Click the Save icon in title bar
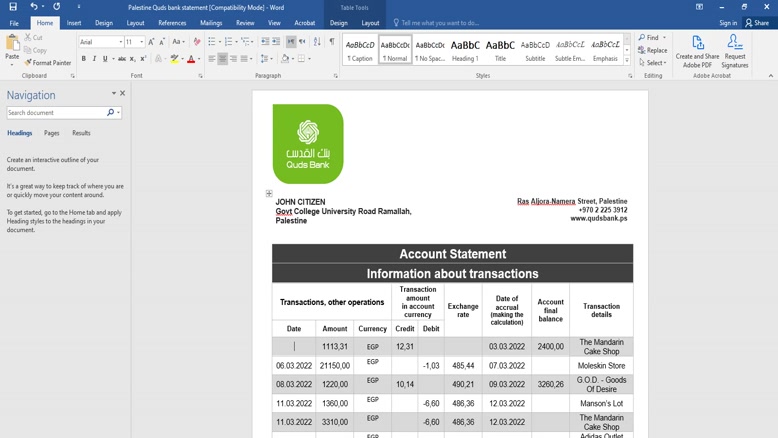This screenshot has width=778, height=438. click(13, 7)
